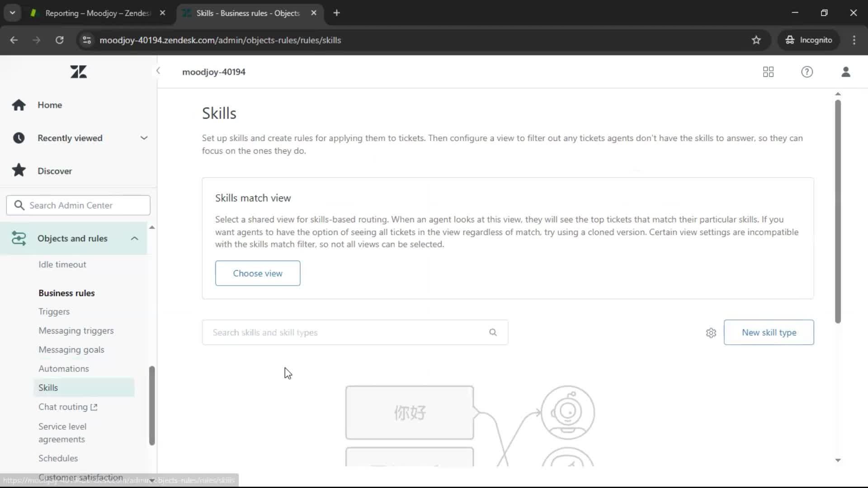Click the sidebar scrollbar thumb
Image resolution: width=868 pixels, height=488 pixels.
(152, 406)
